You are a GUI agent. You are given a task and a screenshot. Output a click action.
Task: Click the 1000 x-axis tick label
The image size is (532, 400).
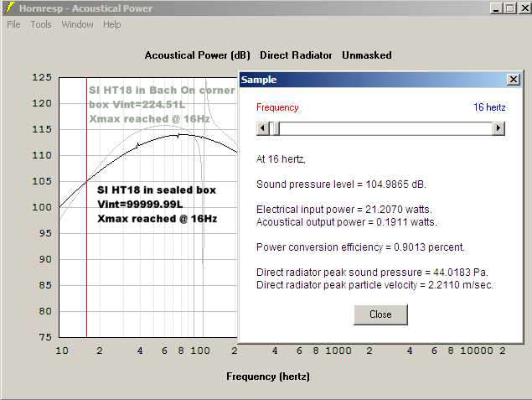[x=338, y=351]
